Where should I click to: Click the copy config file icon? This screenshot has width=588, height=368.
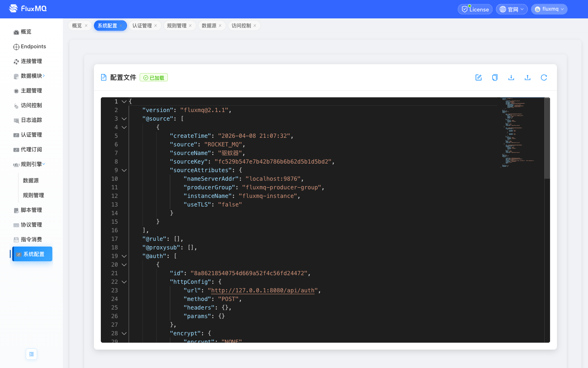click(x=495, y=77)
